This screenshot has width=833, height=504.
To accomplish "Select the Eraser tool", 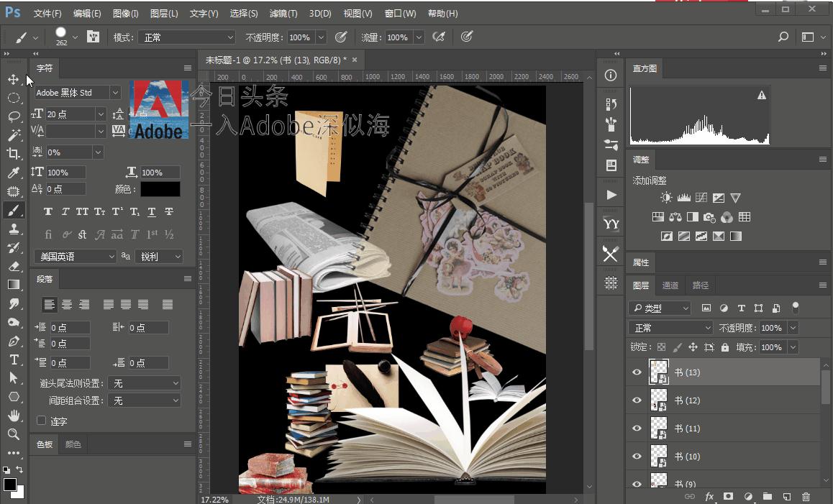I will pyautogui.click(x=13, y=266).
